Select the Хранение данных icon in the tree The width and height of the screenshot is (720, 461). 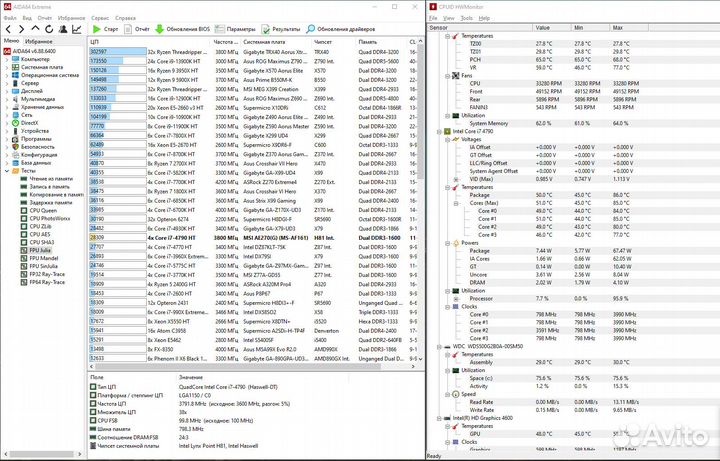point(16,107)
